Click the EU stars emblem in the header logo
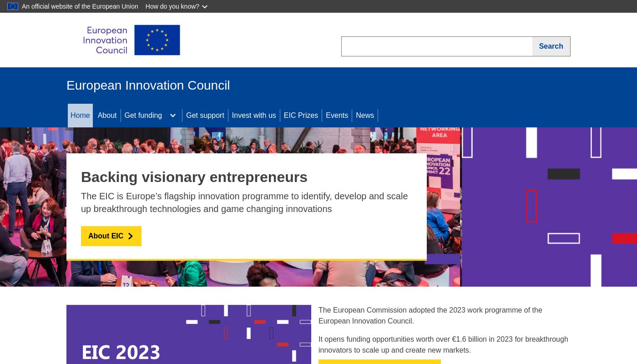Image resolution: width=637 pixels, height=364 pixels. point(157,40)
